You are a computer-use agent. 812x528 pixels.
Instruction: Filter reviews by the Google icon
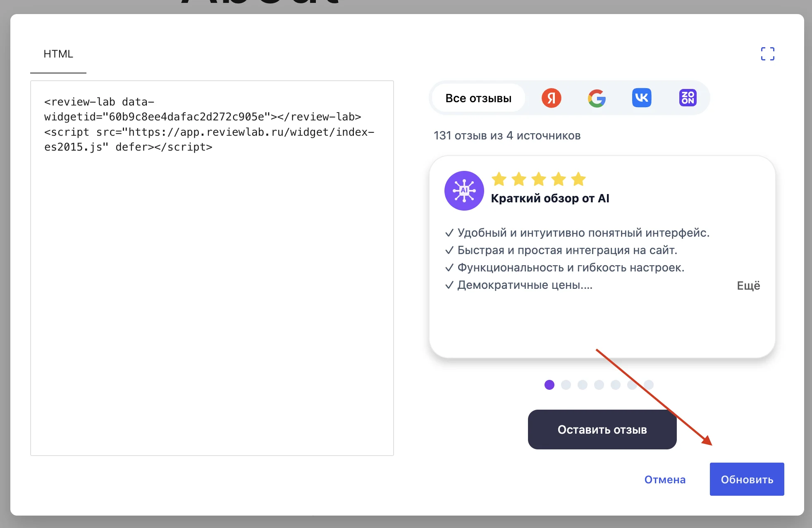pos(597,98)
